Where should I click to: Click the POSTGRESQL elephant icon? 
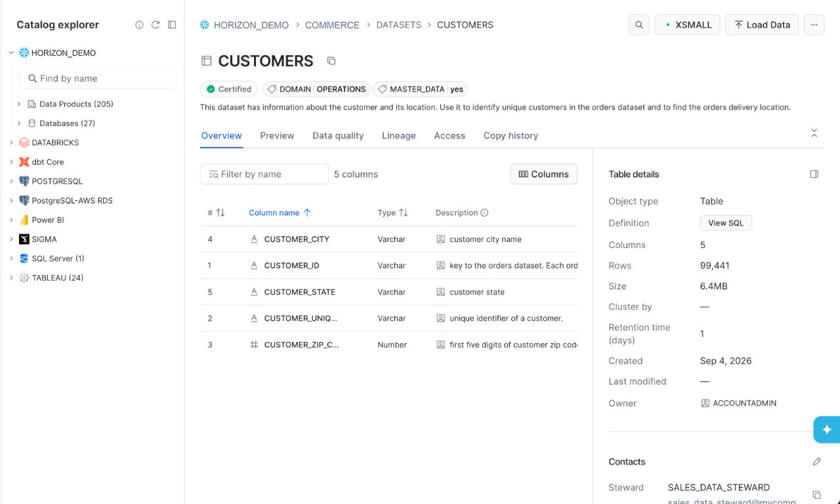tap(24, 181)
